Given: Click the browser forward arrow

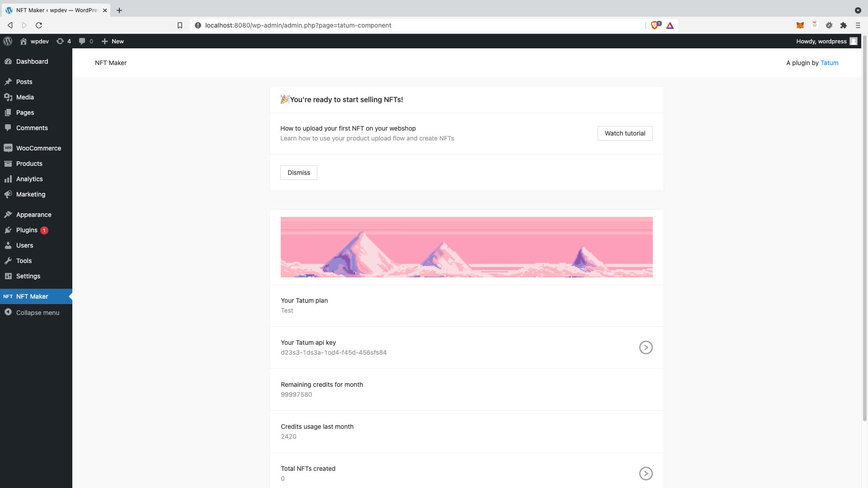Looking at the screenshot, I should coord(24,25).
